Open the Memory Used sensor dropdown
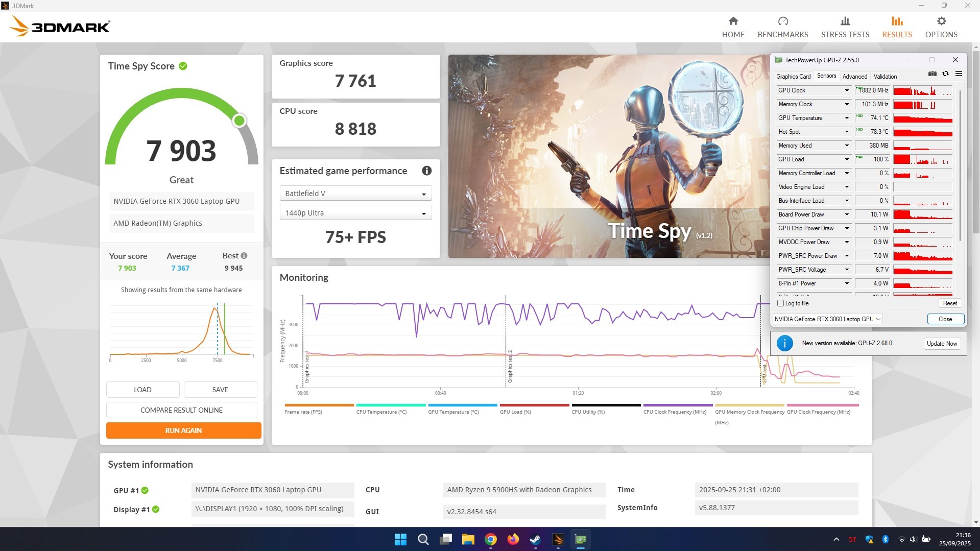Viewport: 980px width, 551px height. coord(846,146)
